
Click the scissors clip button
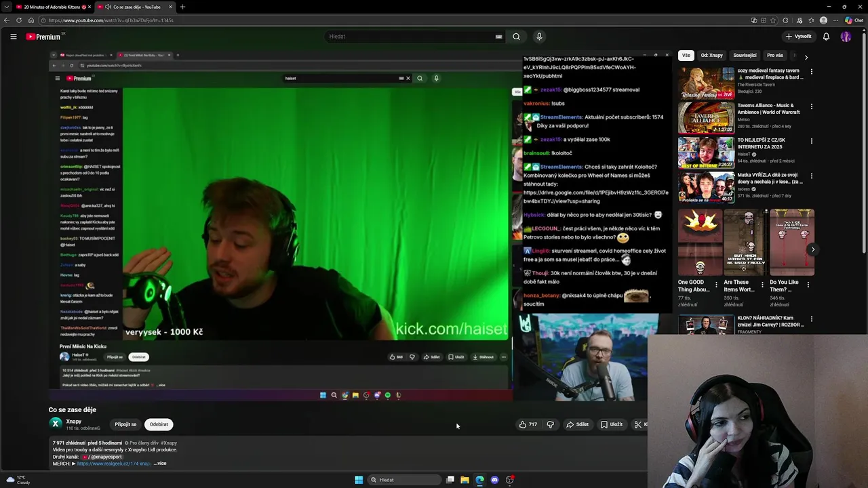pos(639,424)
